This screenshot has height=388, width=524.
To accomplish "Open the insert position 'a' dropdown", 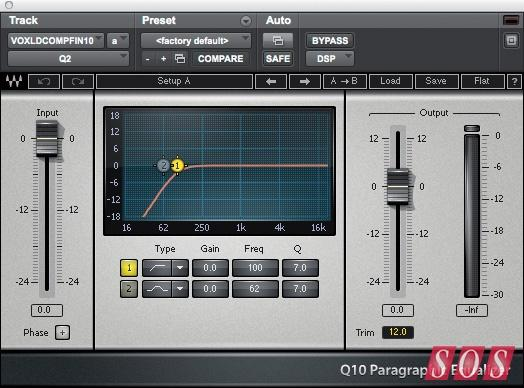I will [118, 41].
